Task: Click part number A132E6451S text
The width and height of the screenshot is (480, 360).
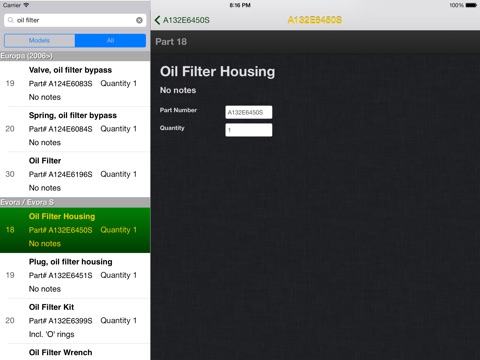Action: [70, 275]
